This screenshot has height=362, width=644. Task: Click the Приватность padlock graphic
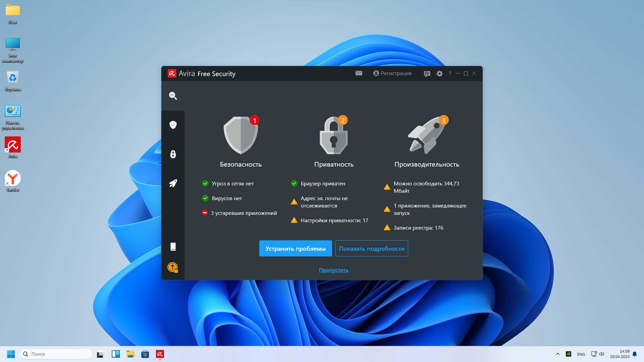coord(333,135)
